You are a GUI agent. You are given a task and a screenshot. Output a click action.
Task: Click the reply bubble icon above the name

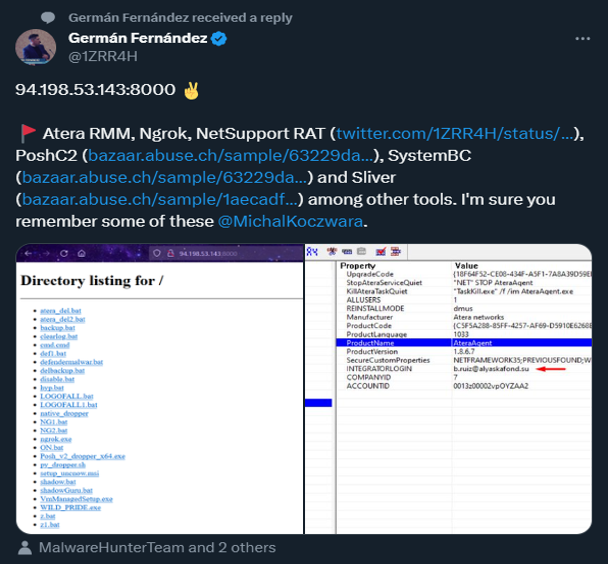click(x=49, y=18)
